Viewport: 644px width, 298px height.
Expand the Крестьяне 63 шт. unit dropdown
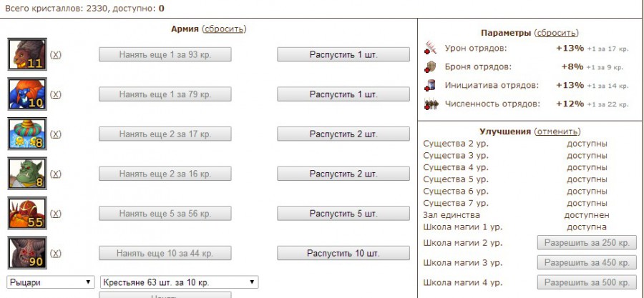[179, 282]
